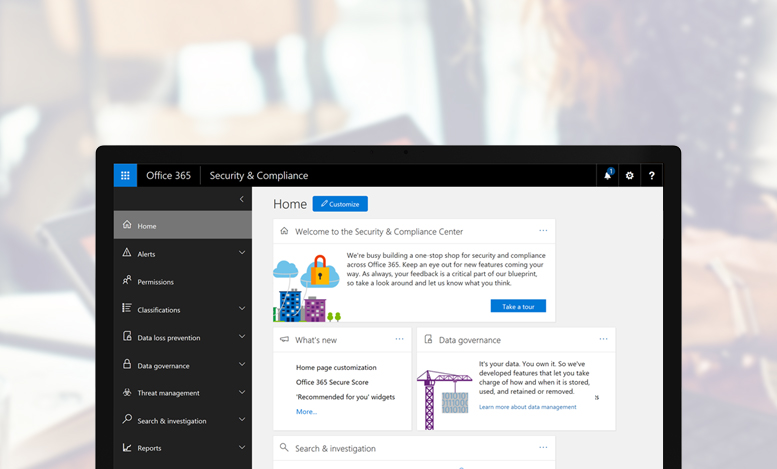Select Threat management menu item
777x469 pixels.
183,393
